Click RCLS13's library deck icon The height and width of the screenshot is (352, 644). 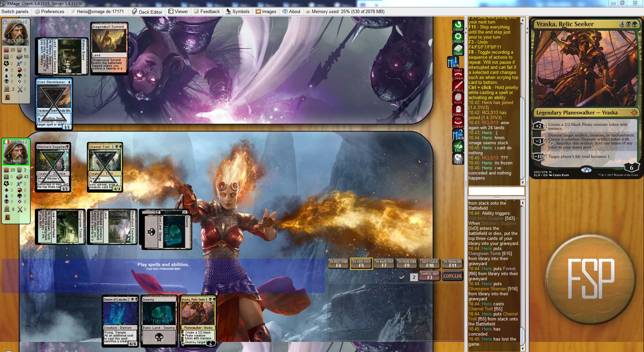pos(20,57)
